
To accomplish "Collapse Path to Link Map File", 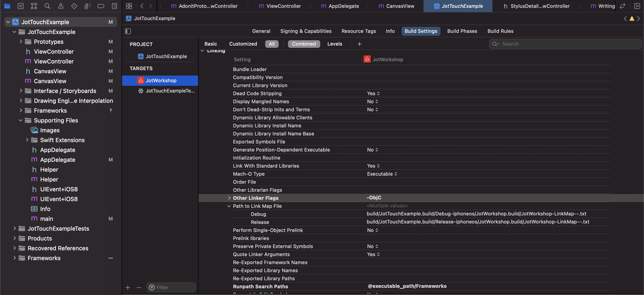I will point(229,206).
